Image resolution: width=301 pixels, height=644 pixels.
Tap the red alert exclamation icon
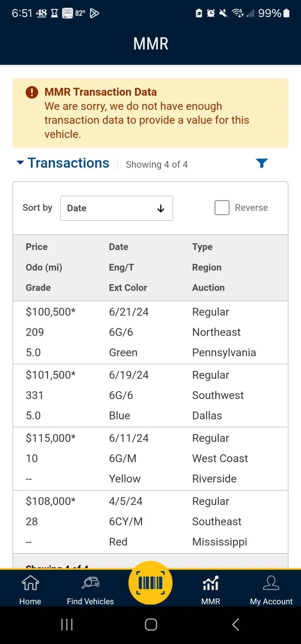pyautogui.click(x=32, y=92)
